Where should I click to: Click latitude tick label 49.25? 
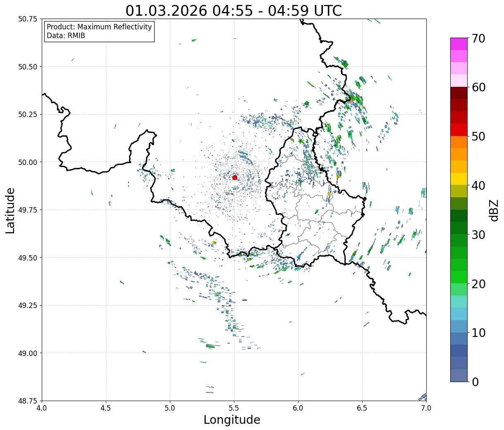(27, 306)
